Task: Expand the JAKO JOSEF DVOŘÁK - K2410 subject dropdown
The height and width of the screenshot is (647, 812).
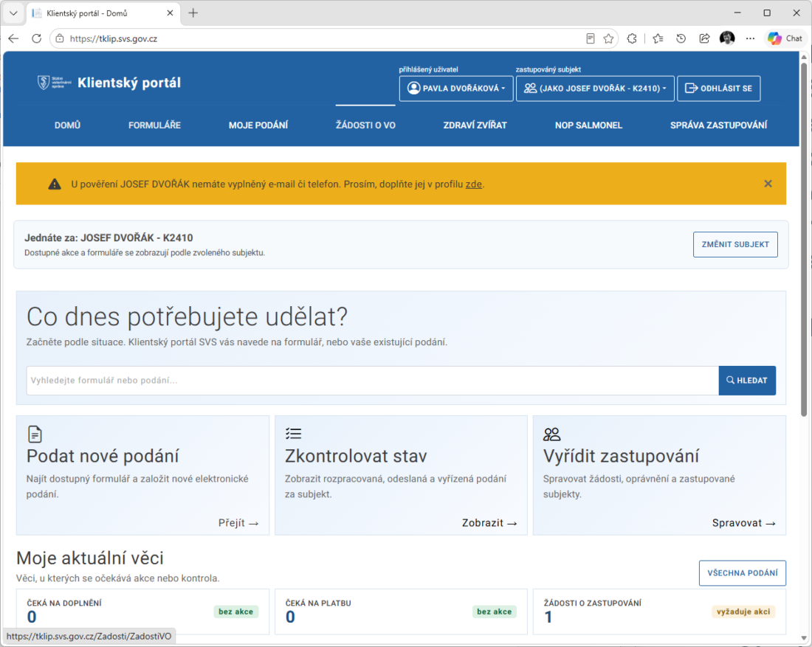Action: coord(595,89)
